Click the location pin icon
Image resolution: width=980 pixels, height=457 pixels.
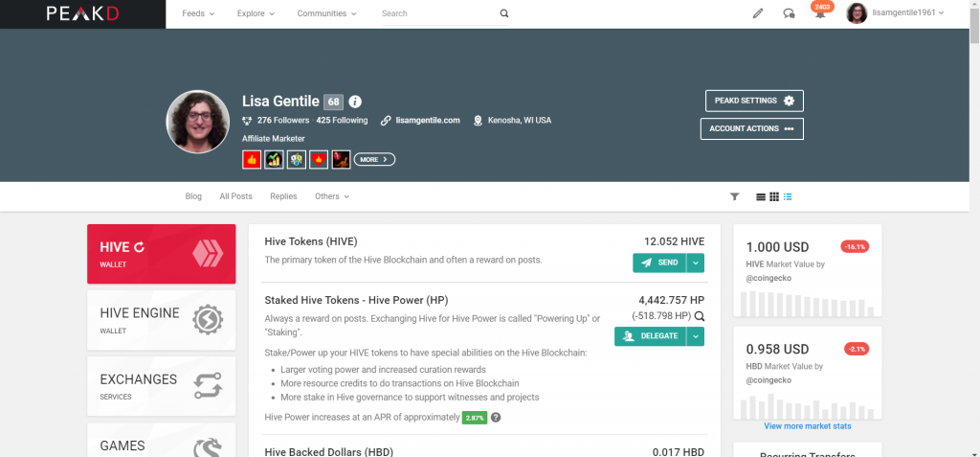[479, 120]
